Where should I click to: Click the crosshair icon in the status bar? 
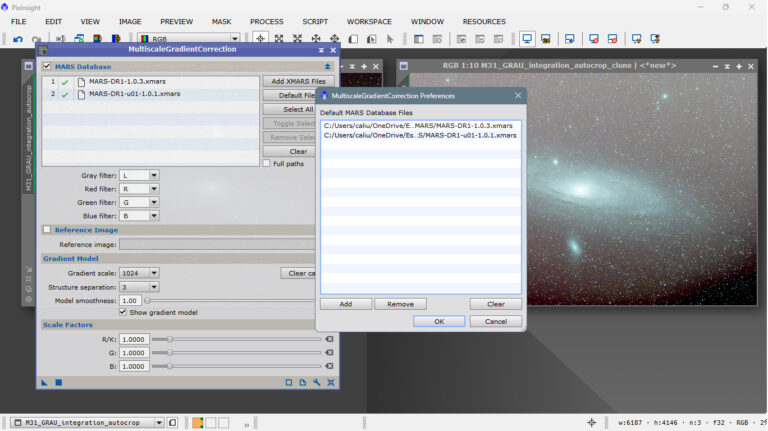[592, 422]
